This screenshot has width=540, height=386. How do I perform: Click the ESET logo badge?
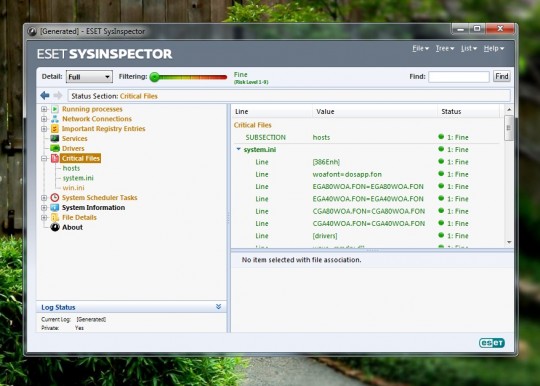coord(492,343)
